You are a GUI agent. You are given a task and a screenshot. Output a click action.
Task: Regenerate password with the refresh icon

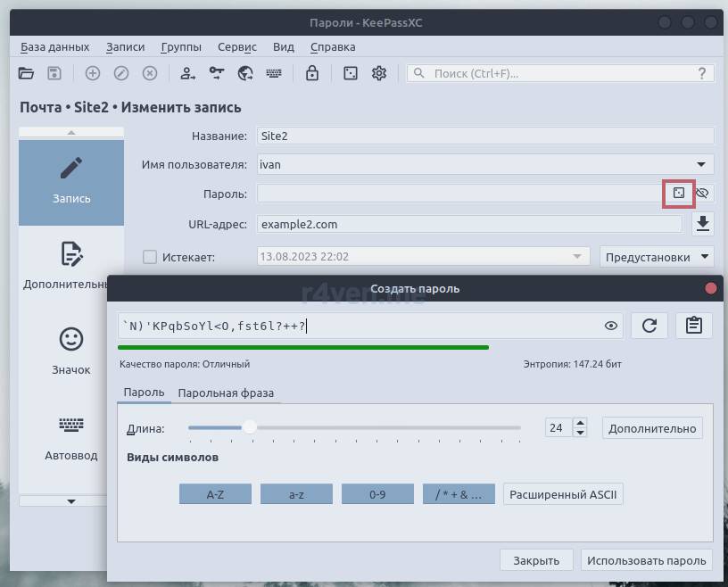coord(649,327)
